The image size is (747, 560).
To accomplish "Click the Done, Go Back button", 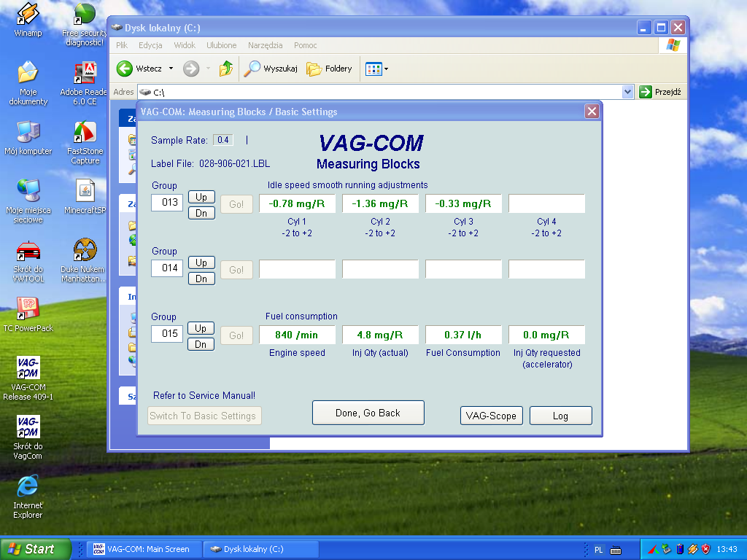I will pos(368,413).
